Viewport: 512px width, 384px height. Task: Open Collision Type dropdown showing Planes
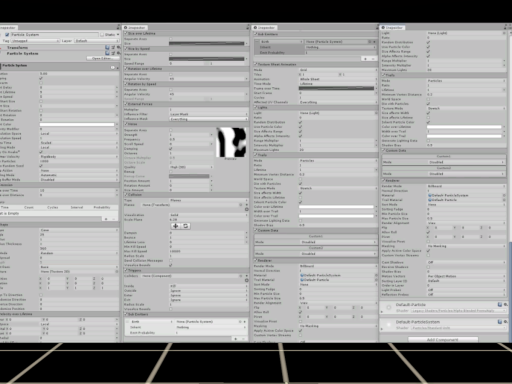pos(208,200)
